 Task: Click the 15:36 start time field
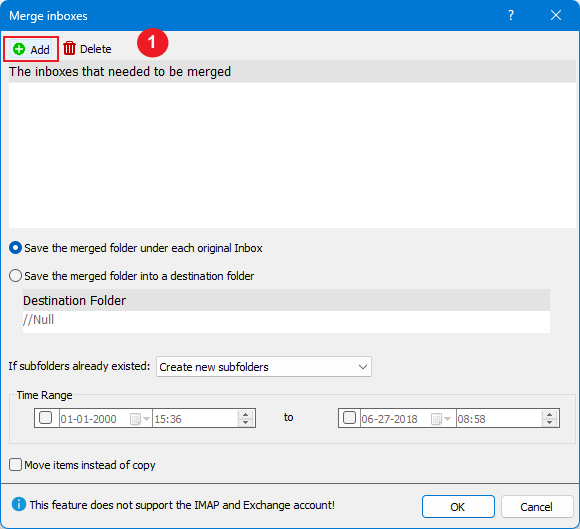coord(195,419)
